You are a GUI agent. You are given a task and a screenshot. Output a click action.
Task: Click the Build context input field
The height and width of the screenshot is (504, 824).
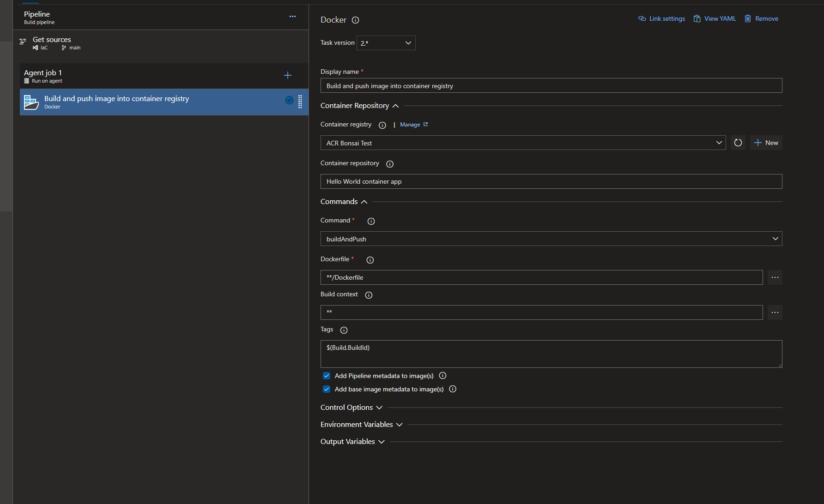[542, 312]
